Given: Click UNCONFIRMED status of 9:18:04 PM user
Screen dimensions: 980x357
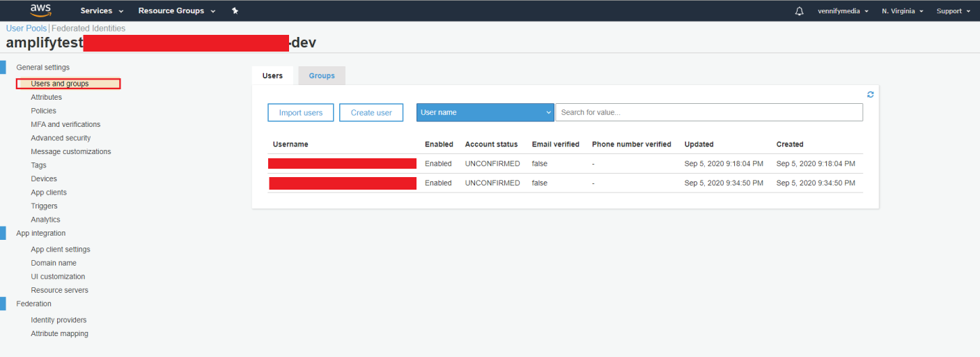Looking at the screenshot, I should (x=492, y=164).
